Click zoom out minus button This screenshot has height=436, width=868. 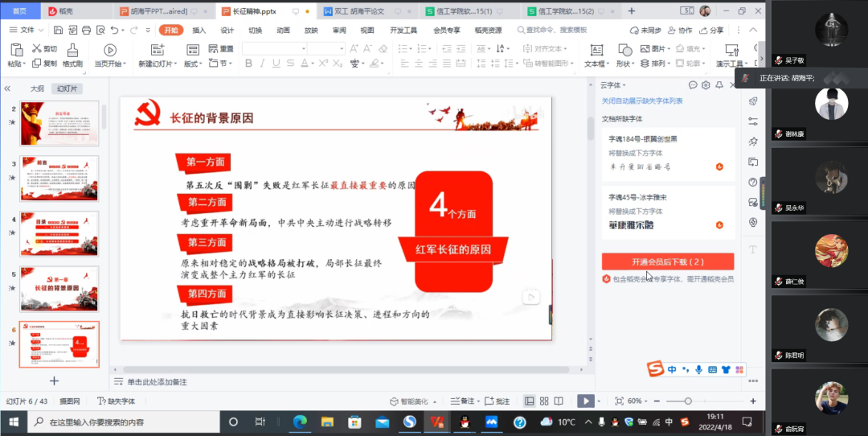pos(657,401)
